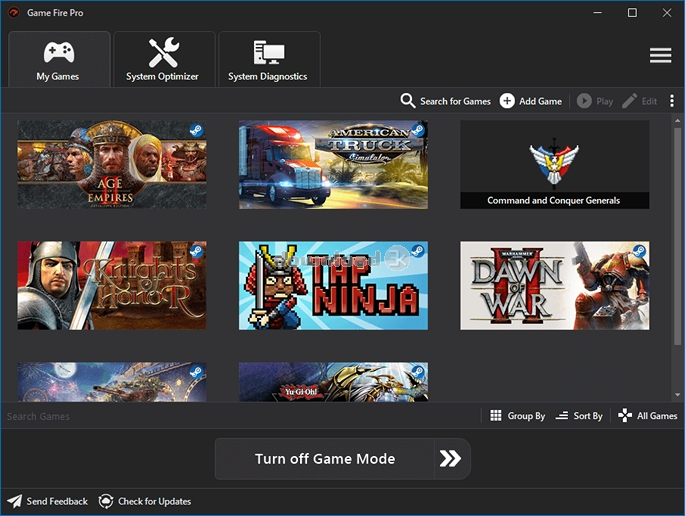Open the Group By dropdown
Screen dimensions: 685x516
tap(518, 416)
